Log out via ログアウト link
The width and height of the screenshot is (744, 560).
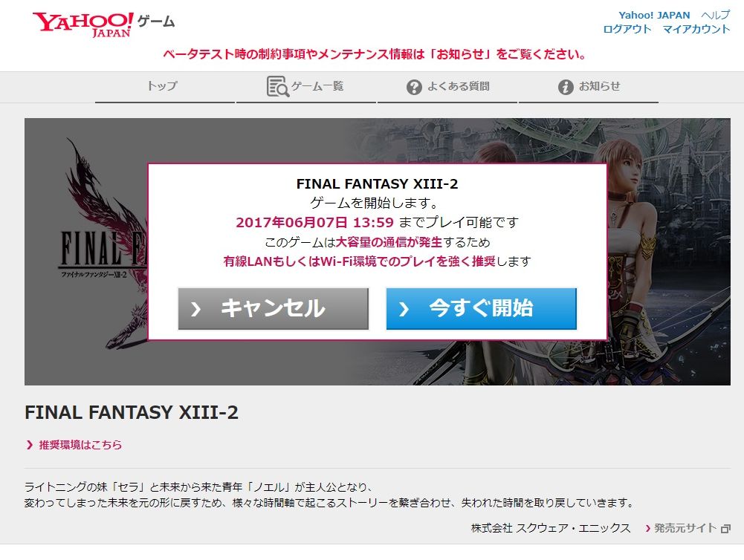pos(627,30)
